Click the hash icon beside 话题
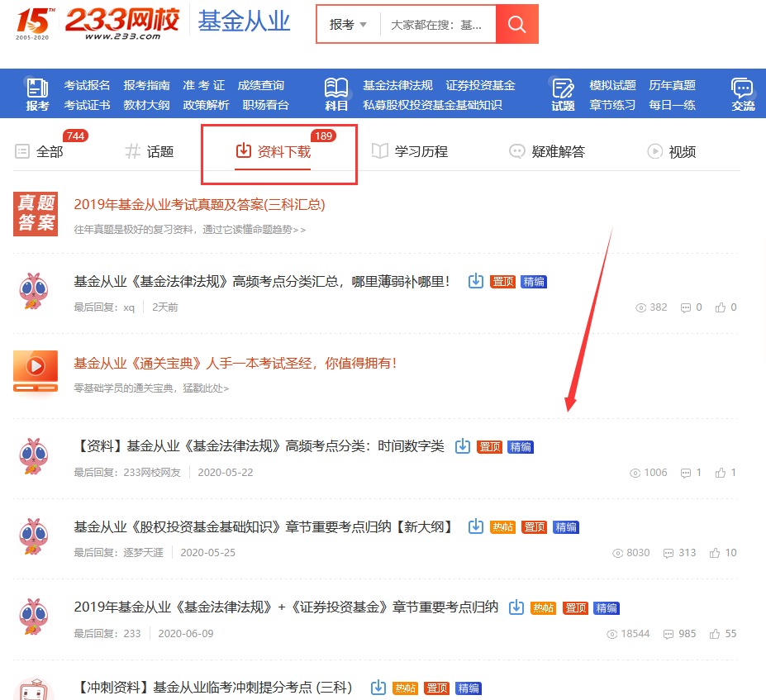The width and height of the screenshot is (766, 700). point(132,151)
